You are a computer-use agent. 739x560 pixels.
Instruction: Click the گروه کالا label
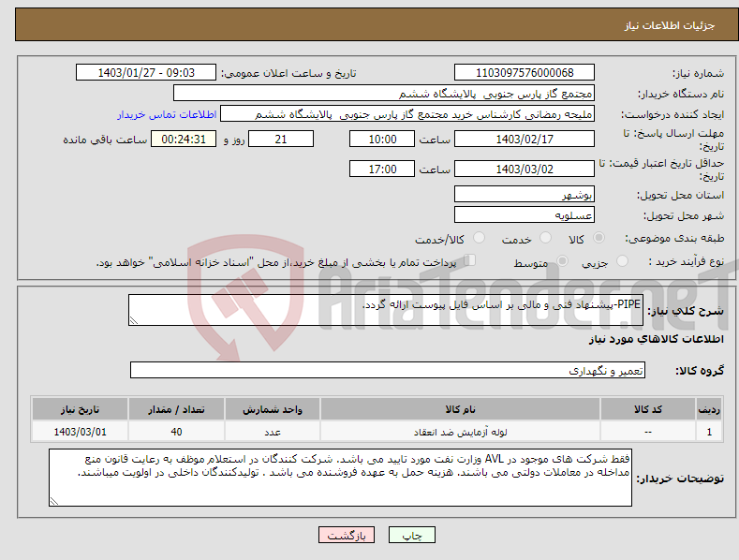pos(700,371)
